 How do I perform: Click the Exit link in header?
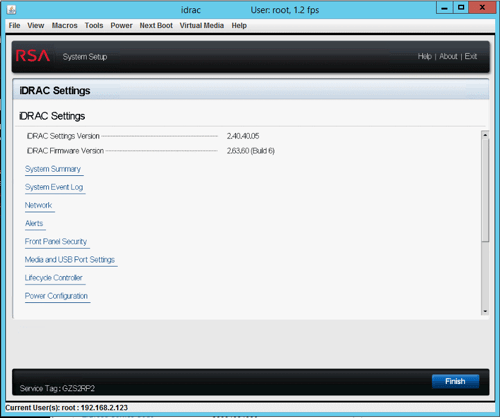pyautogui.click(x=471, y=56)
